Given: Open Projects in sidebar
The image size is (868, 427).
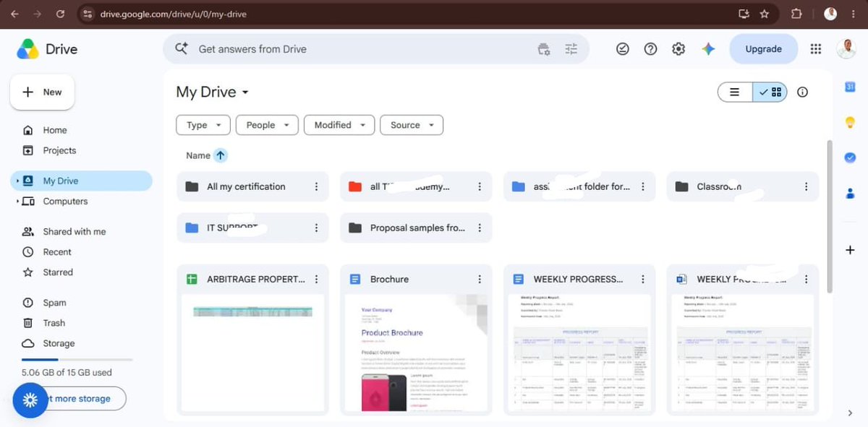Looking at the screenshot, I should [59, 150].
